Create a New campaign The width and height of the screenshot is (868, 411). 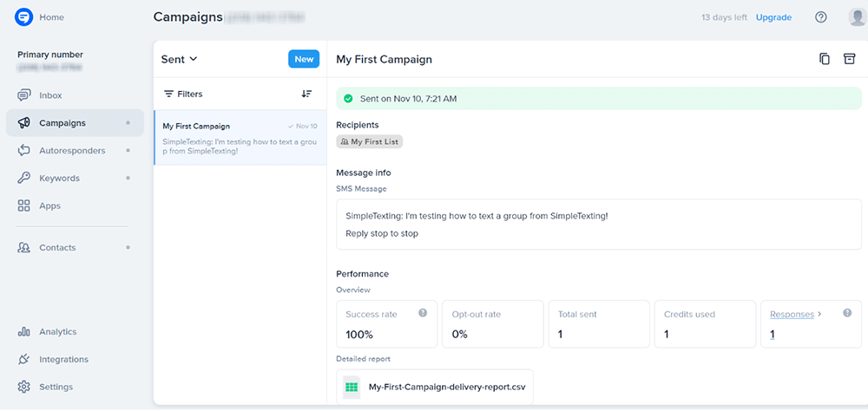click(304, 59)
